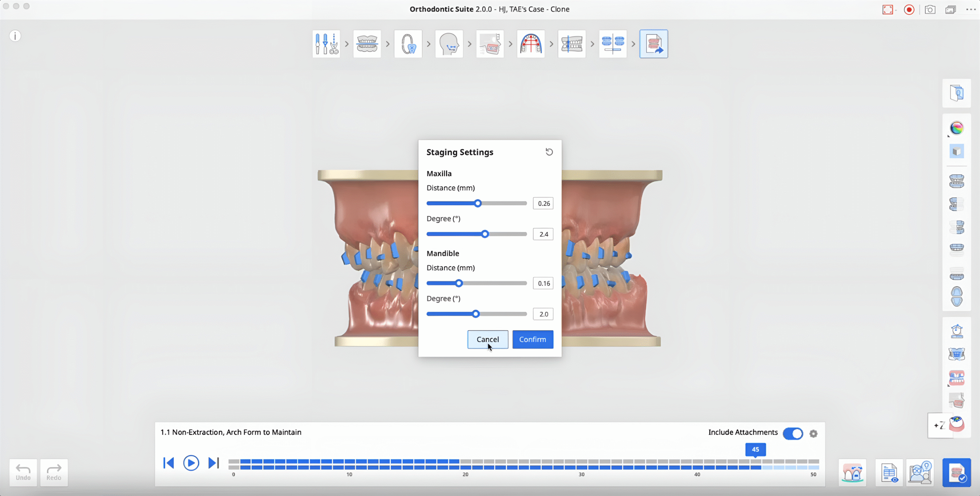The height and width of the screenshot is (496, 980).
Task: Show only the mandible arch
Action: click(x=957, y=274)
